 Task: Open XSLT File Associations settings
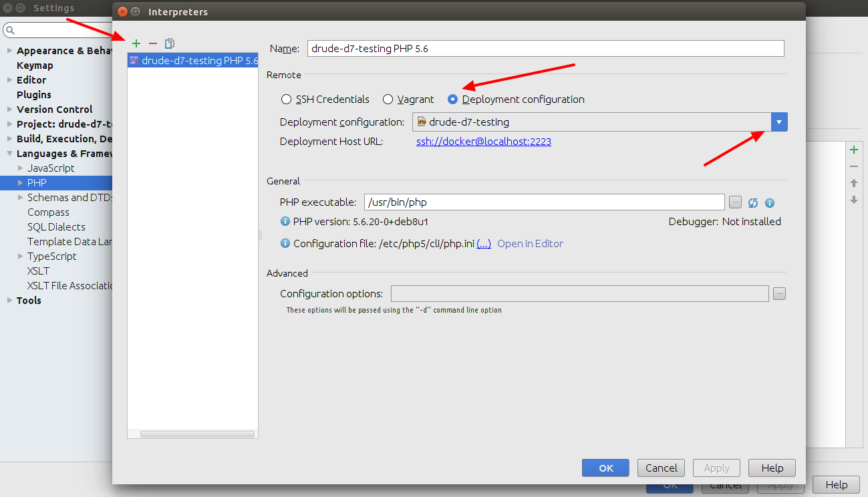[x=69, y=286]
